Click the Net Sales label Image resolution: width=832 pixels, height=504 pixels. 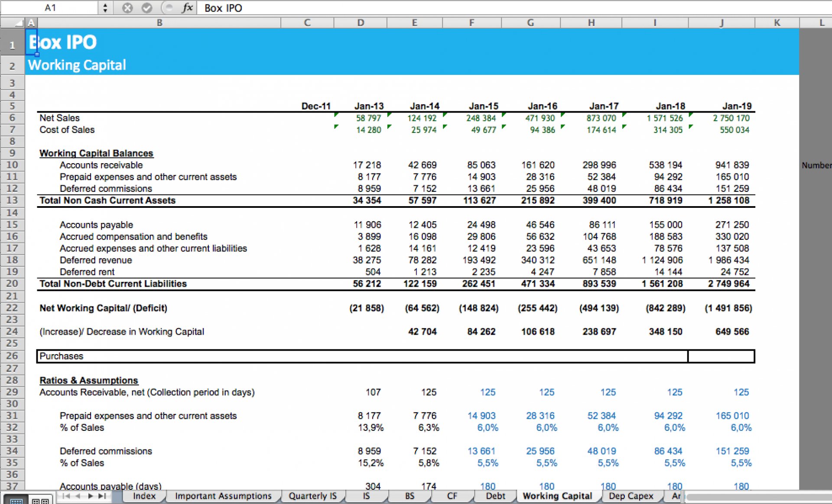(59, 118)
